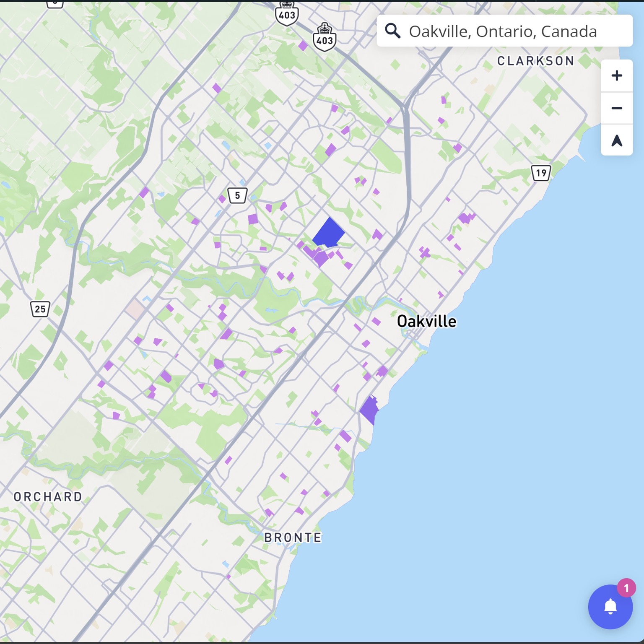The image size is (644, 644).
Task: Select the purple parcel directly below blue polygon
Action: pos(319,257)
